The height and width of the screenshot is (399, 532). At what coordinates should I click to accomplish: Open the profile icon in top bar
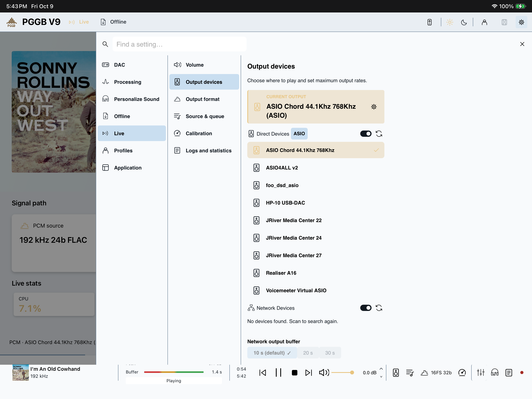click(484, 22)
